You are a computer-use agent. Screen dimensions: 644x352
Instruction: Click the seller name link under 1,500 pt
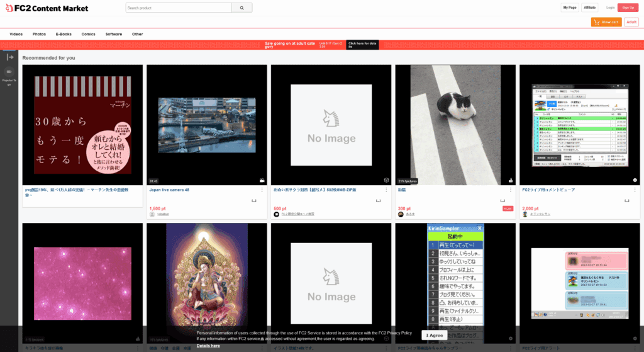tap(163, 214)
